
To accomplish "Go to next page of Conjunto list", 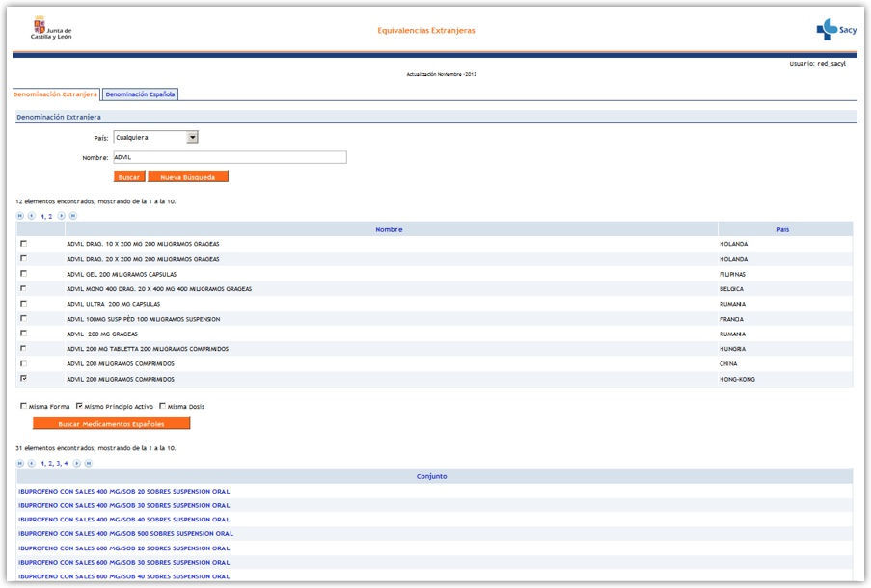I will pos(77,463).
